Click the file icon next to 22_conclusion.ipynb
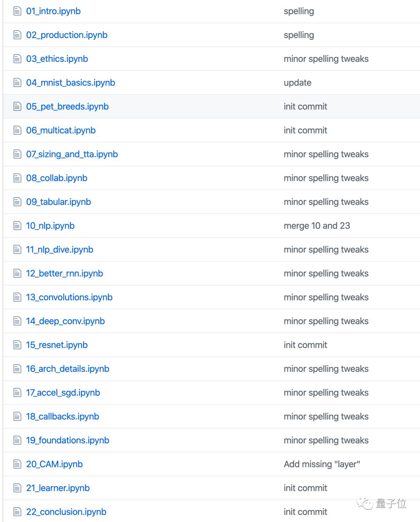The width and height of the screenshot is (420, 522). (x=17, y=512)
